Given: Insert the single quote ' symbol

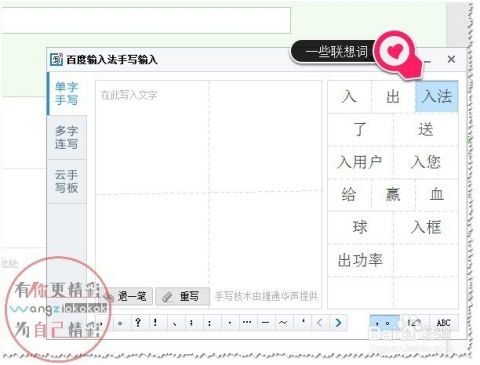Looking at the screenshot, I should pyautogui.click(x=303, y=323).
